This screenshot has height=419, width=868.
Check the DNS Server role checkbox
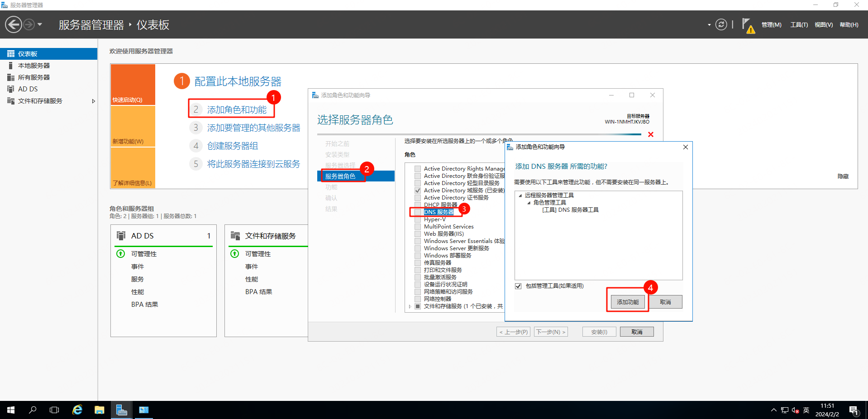pos(418,212)
